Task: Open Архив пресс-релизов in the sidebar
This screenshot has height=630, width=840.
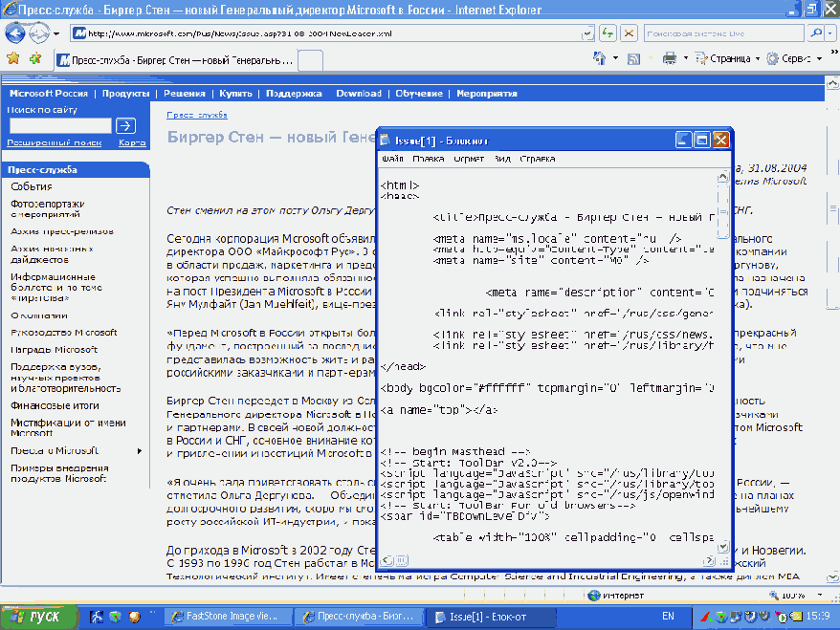Action: tap(62, 231)
